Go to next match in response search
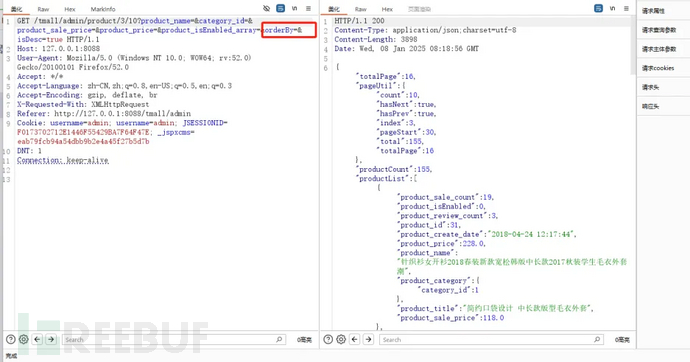This screenshot has height=362, width=690. (x=368, y=339)
